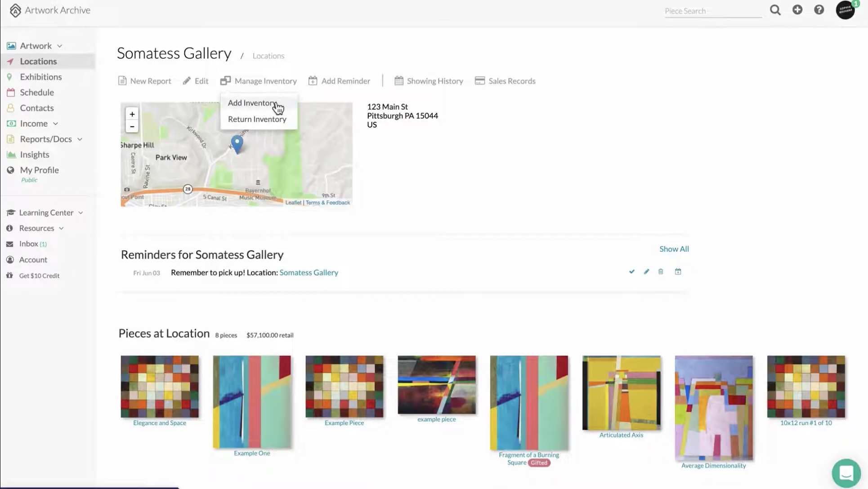Delete the reminder with trash icon
868x489 pixels.
click(x=661, y=271)
